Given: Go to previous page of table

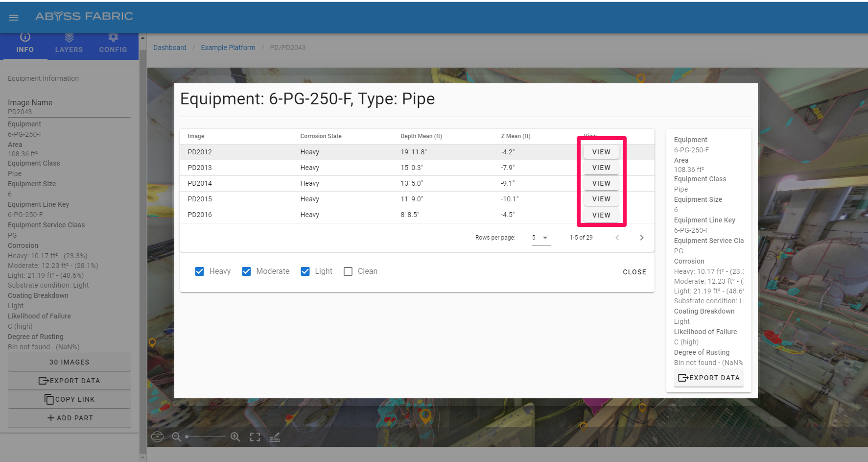Looking at the screenshot, I should (x=617, y=238).
